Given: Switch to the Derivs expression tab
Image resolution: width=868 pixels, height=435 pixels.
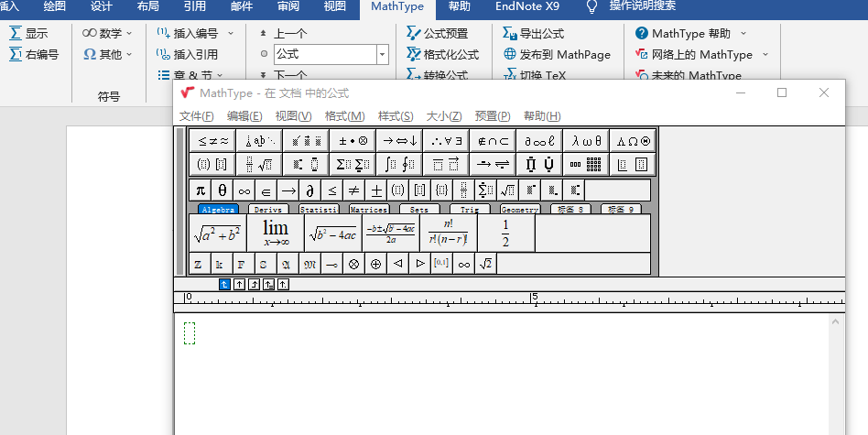Looking at the screenshot, I should 268,209.
